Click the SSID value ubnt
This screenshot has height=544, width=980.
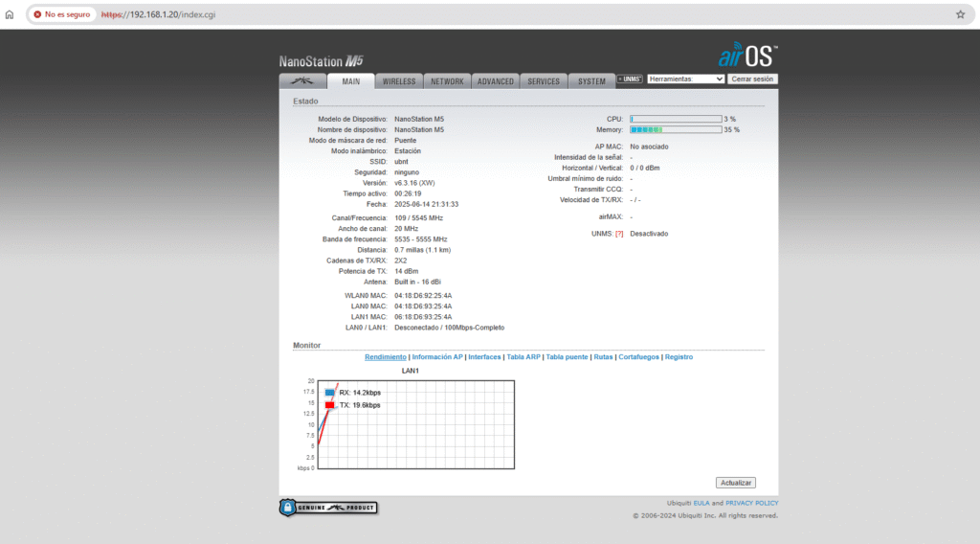tap(401, 162)
